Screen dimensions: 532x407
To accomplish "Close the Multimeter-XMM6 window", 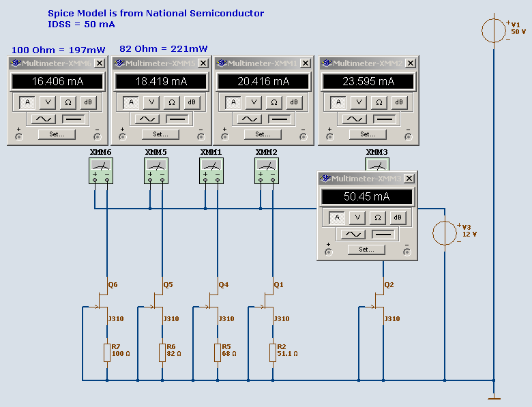I will 100,63.
